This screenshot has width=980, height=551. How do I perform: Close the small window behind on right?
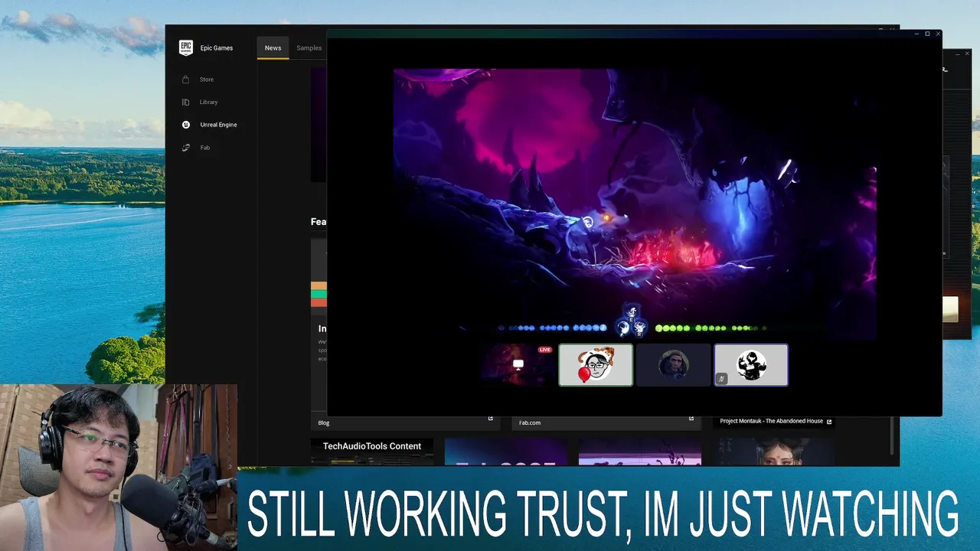(968, 54)
